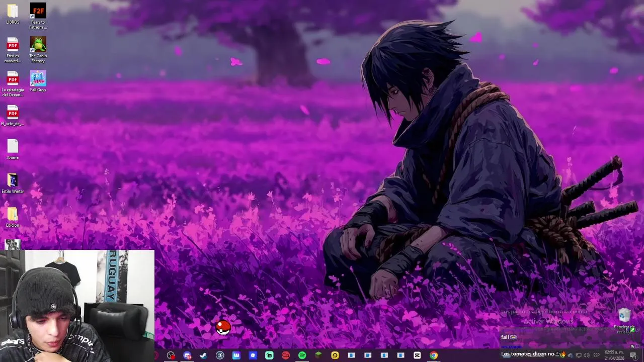Viewport: 644px width, 362px height.
Task: Open the volume control in the tray
Action: click(x=587, y=355)
